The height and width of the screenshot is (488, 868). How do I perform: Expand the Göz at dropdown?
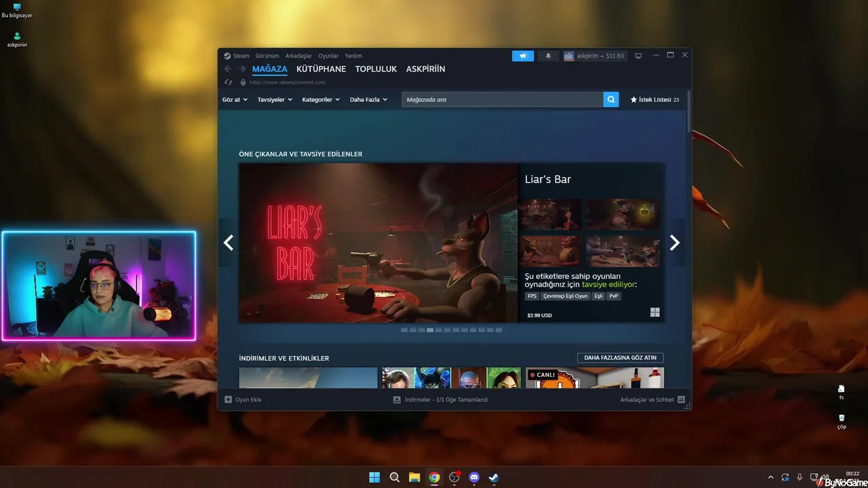[235, 100]
